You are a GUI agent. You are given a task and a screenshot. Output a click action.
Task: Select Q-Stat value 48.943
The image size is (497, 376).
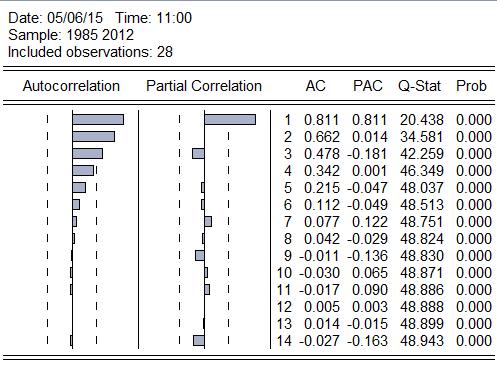point(422,341)
